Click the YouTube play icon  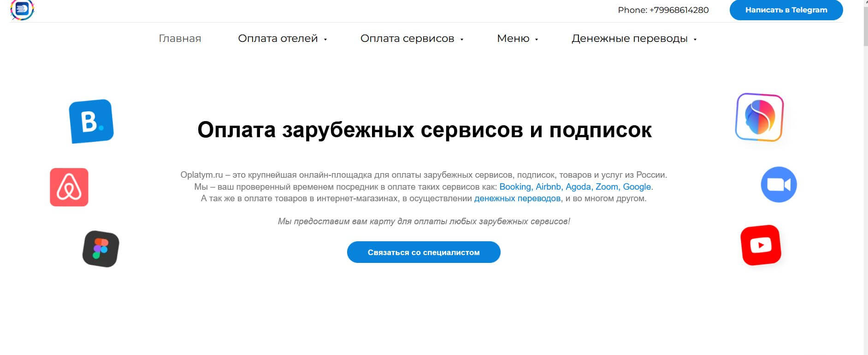coord(761,245)
